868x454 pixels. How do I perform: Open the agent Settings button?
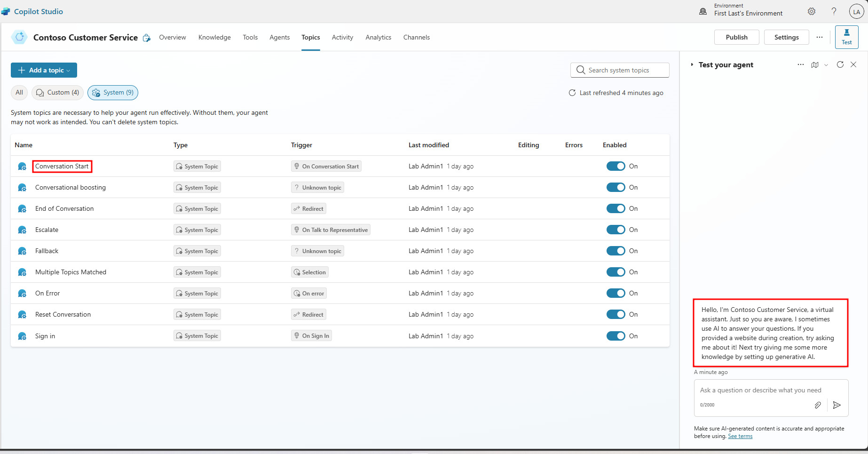click(787, 37)
